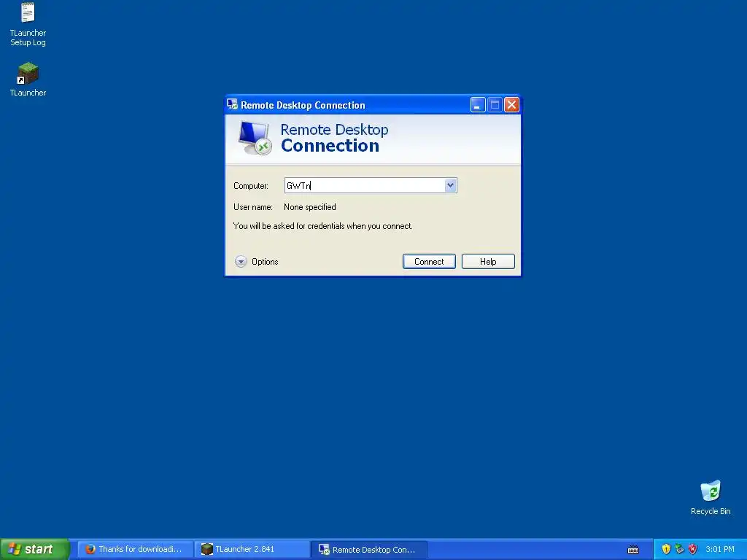Viewport: 747px width, 560px height.
Task: Switch to TLauncher 2.841 taskbar item
Action: point(252,549)
